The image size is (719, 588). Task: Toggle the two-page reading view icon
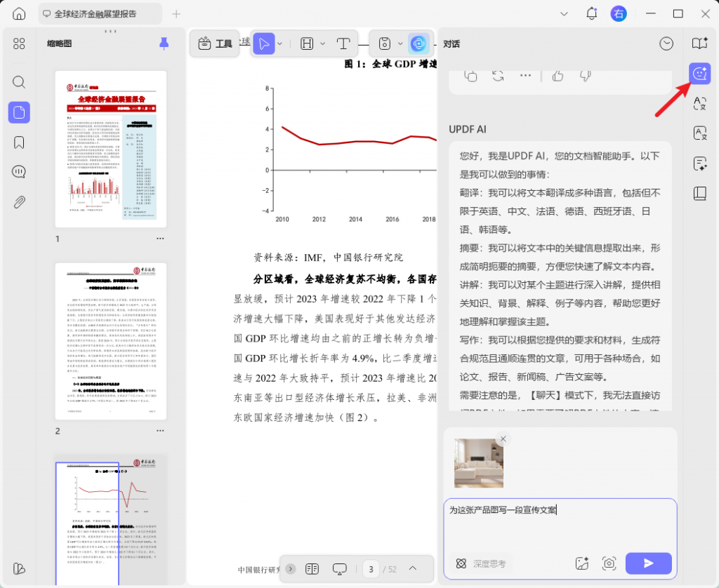(x=312, y=568)
